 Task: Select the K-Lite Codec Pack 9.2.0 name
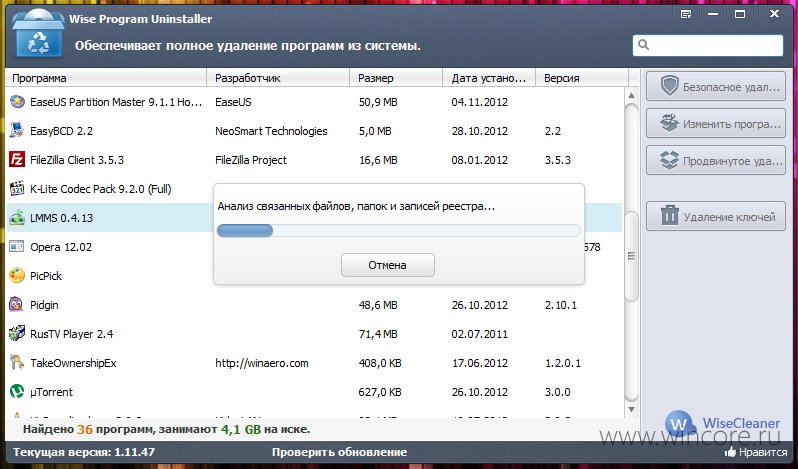pyautogui.click(x=101, y=189)
